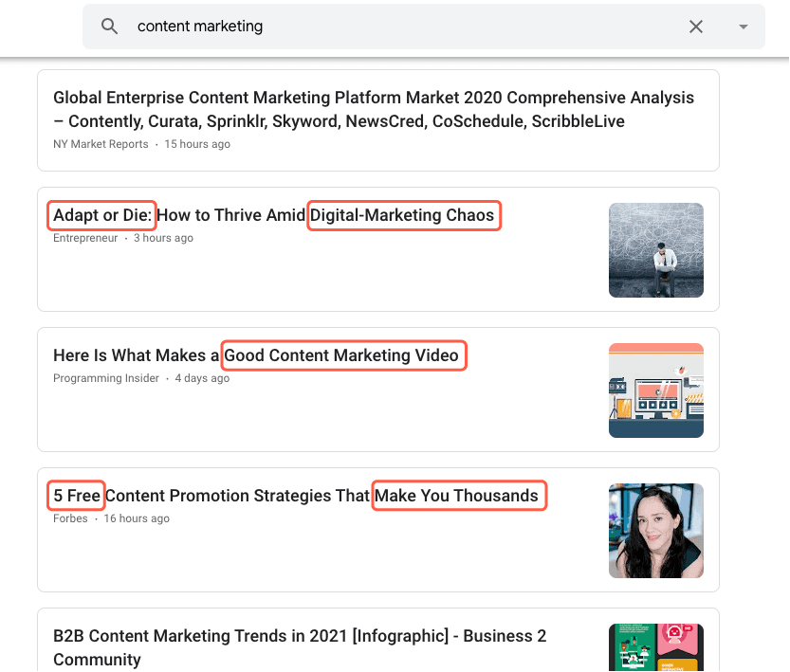
Task: Click the chalkboard thumbnail of the Entrepreneur article
Action: click(x=655, y=250)
